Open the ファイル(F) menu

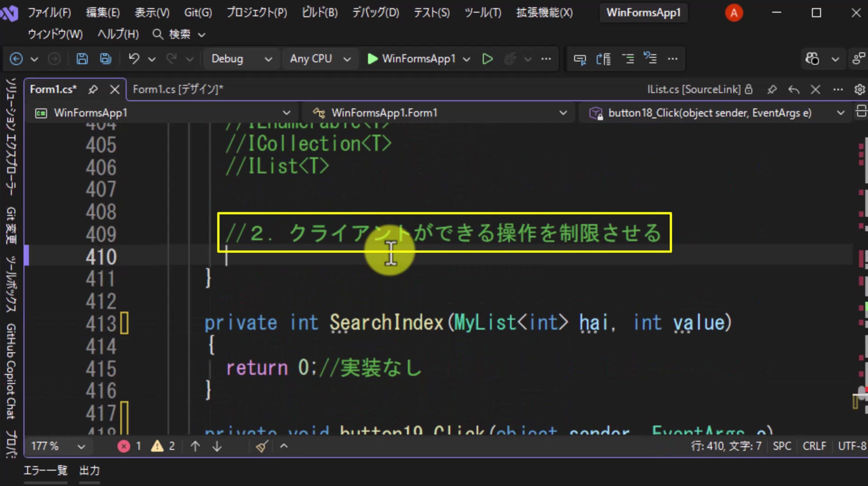tap(49, 12)
